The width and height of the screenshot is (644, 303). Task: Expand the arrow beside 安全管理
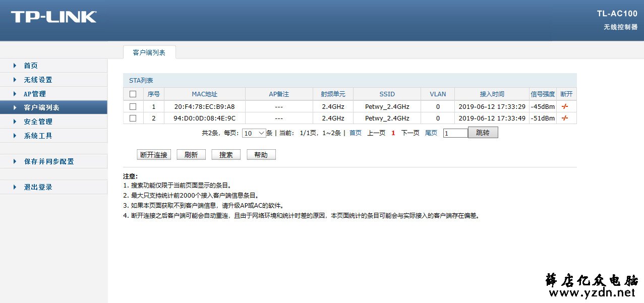click(15, 122)
